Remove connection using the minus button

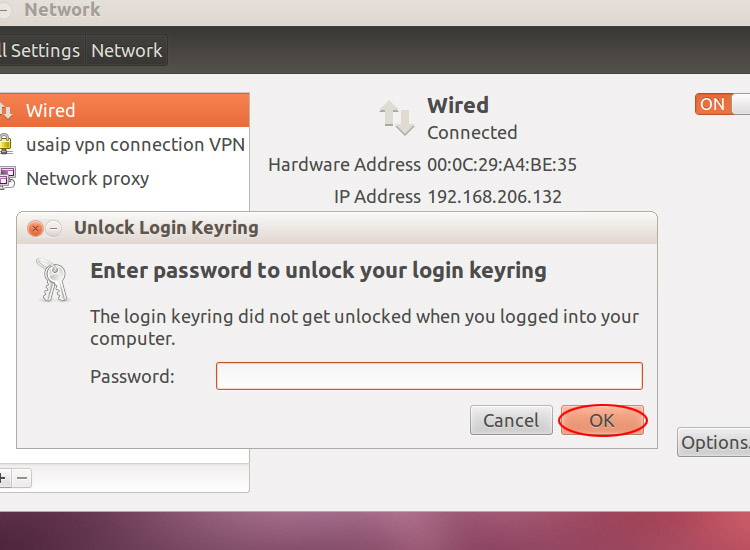point(22,478)
